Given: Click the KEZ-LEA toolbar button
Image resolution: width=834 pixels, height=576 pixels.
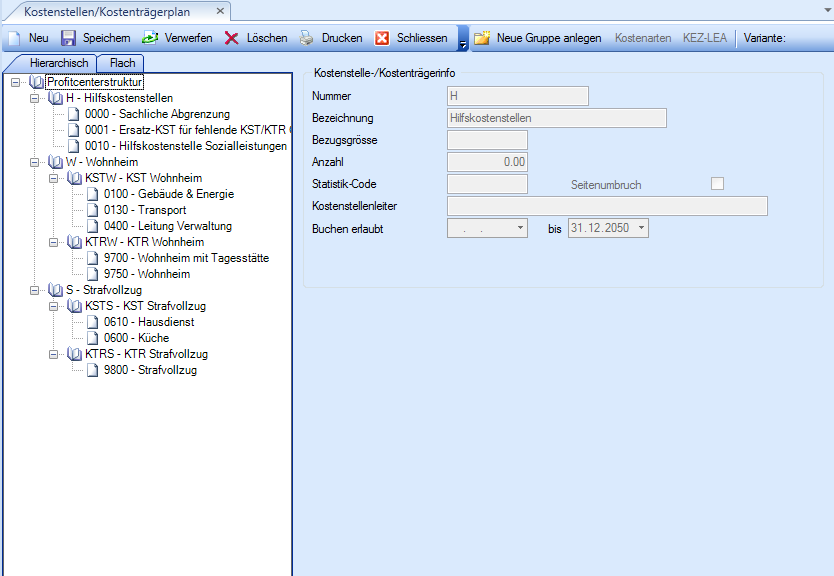Looking at the screenshot, I should click(705, 38).
